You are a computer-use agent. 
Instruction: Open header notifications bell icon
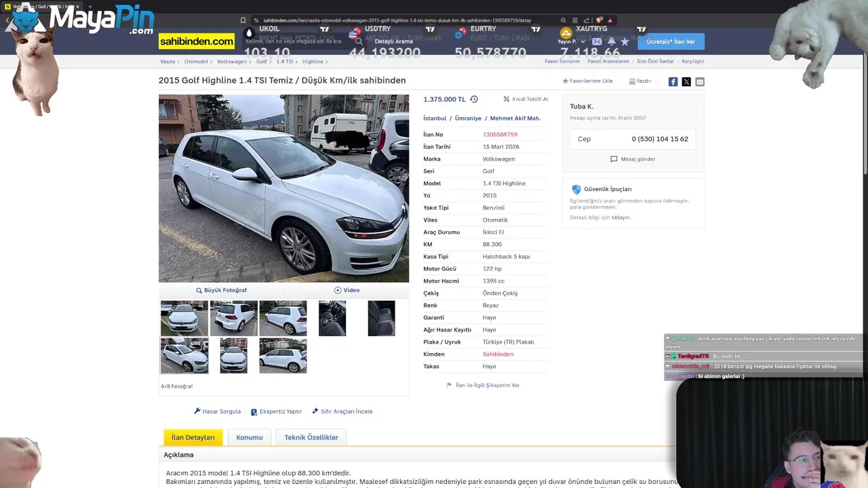[612, 42]
